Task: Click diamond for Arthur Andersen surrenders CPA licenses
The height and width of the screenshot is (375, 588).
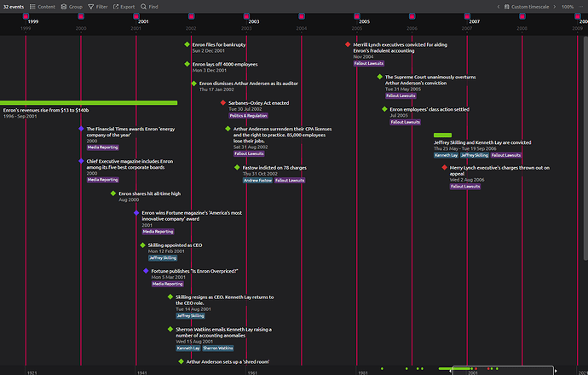Action: click(228, 129)
